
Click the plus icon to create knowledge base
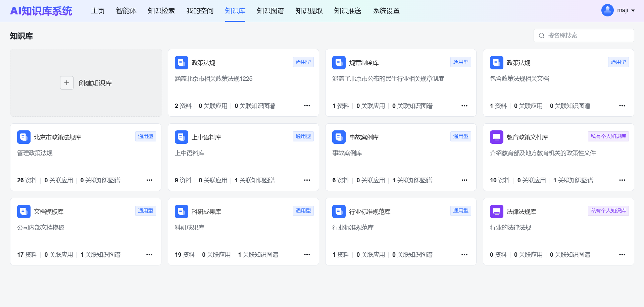pyautogui.click(x=67, y=83)
